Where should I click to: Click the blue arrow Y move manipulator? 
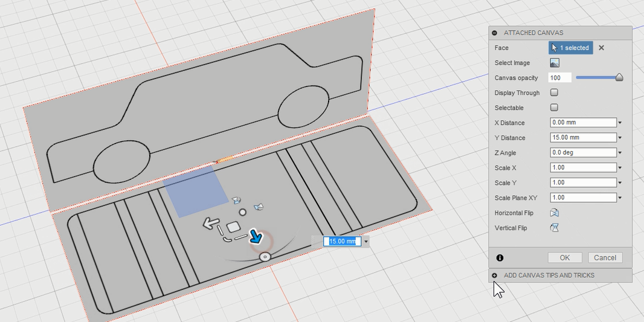coord(256,236)
